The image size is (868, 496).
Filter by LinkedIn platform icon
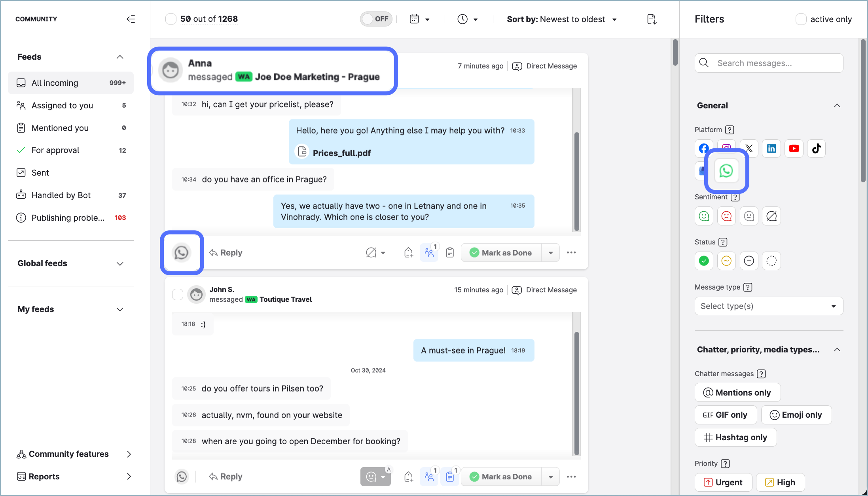pyautogui.click(x=771, y=149)
